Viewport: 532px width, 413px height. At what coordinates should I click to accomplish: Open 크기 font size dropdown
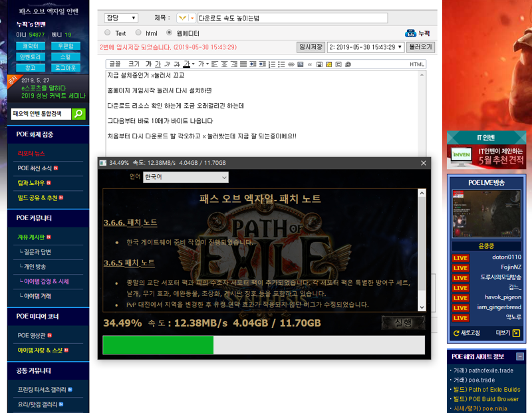click(134, 64)
